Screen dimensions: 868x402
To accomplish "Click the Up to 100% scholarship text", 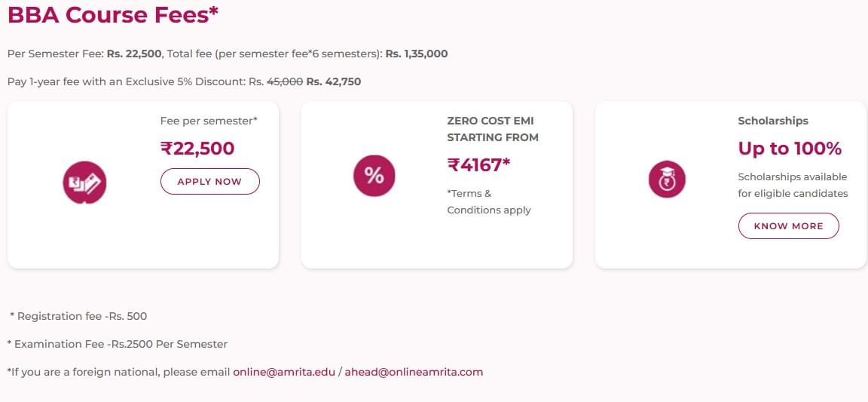I will tap(790, 149).
